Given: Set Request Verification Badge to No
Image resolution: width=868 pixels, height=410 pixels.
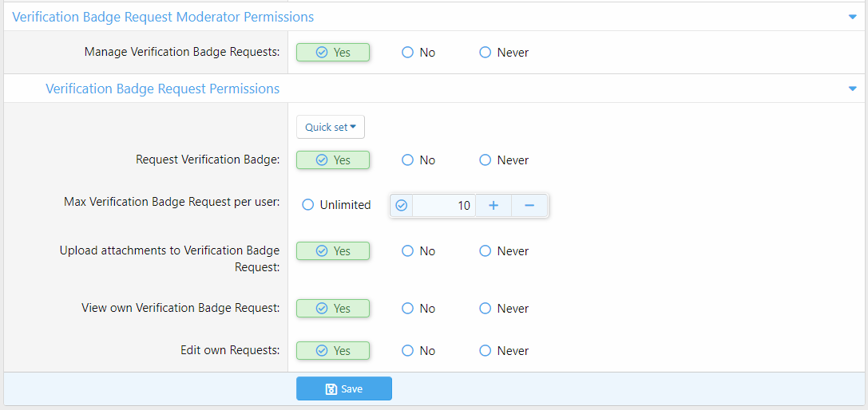Looking at the screenshot, I should pyautogui.click(x=408, y=160).
